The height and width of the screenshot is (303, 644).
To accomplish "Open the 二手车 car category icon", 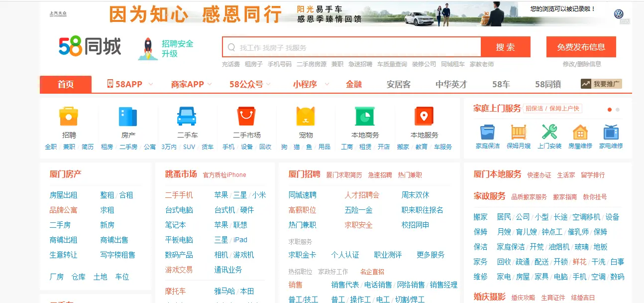I will point(187,116).
